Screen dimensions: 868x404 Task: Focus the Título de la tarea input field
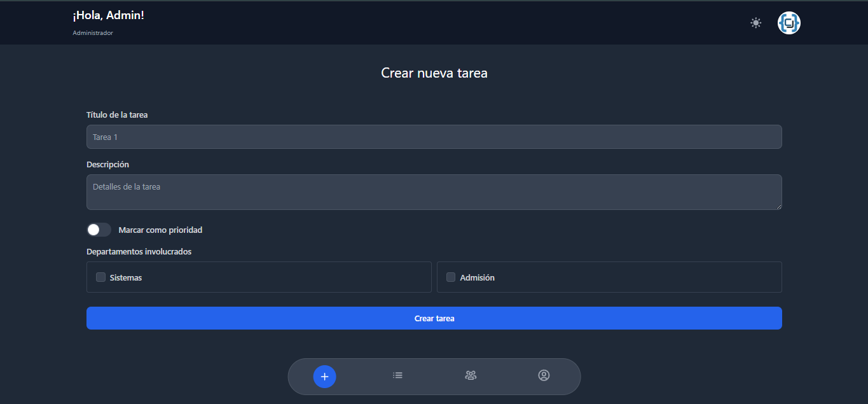[434, 137]
